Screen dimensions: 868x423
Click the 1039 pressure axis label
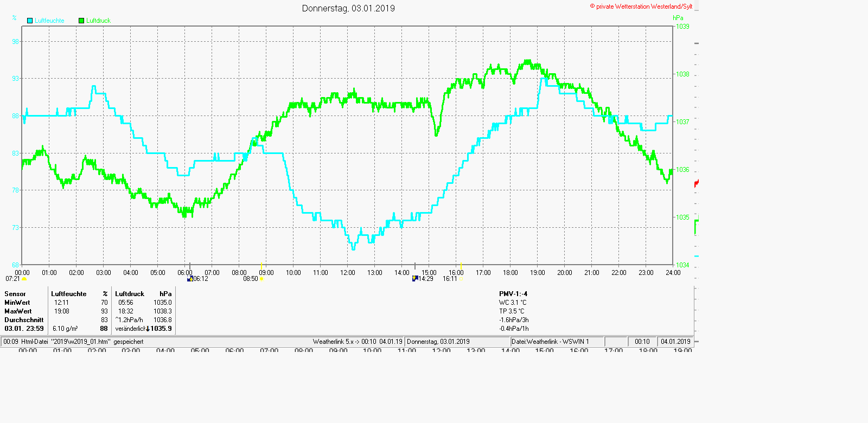pyautogui.click(x=682, y=27)
